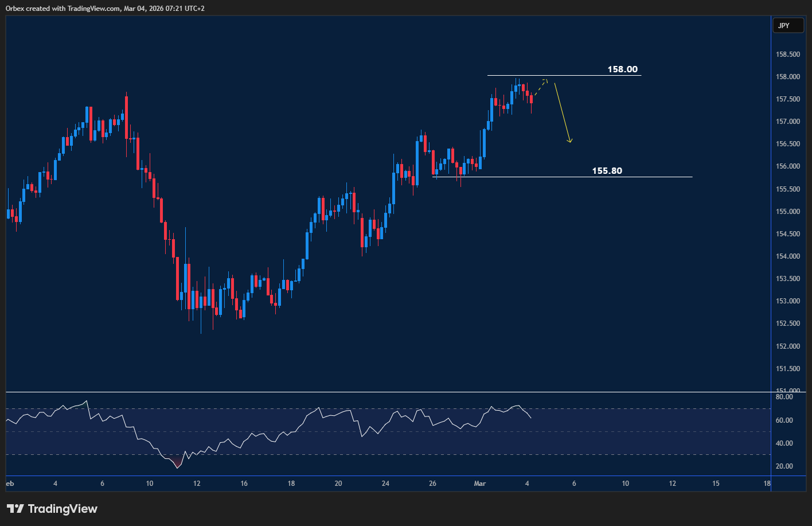
Task: Toggle visibility of the RSI oversold shading
Action: (x=176, y=462)
